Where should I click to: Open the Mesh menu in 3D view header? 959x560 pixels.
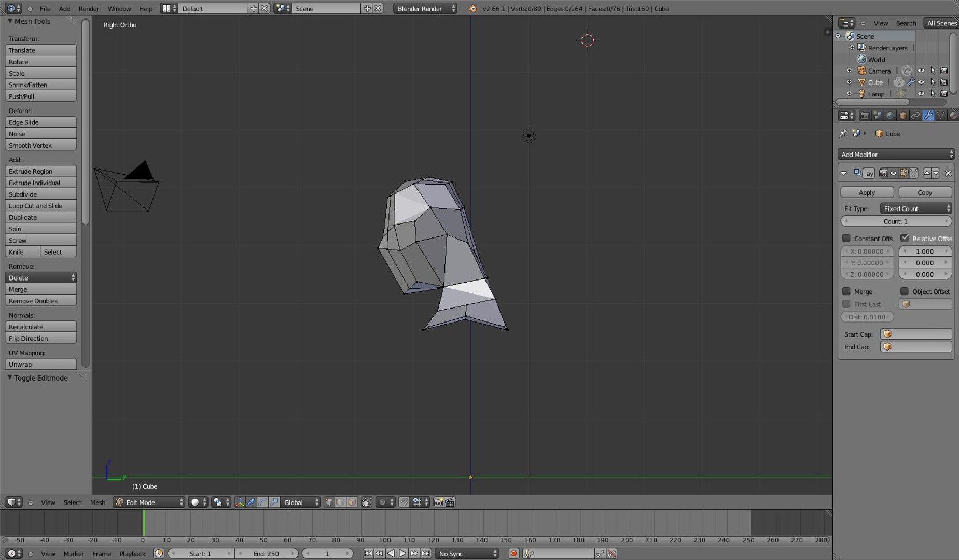click(x=98, y=502)
